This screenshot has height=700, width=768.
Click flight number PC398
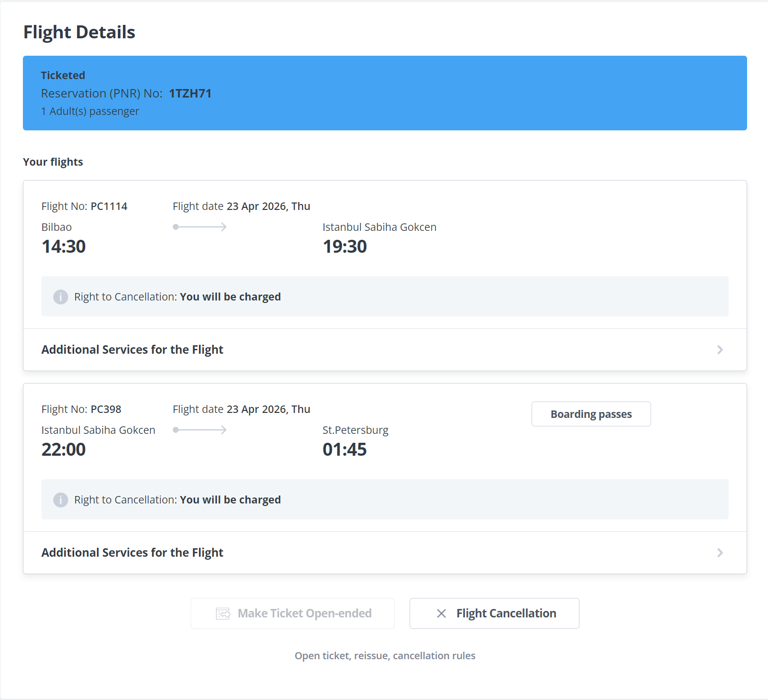(106, 409)
